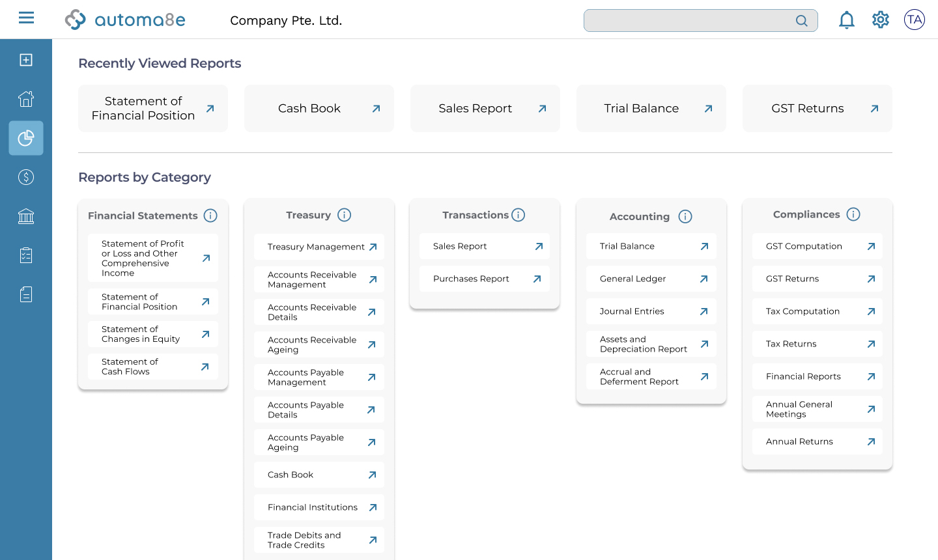Open Sales Report in Transactions list

tap(485, 246)
